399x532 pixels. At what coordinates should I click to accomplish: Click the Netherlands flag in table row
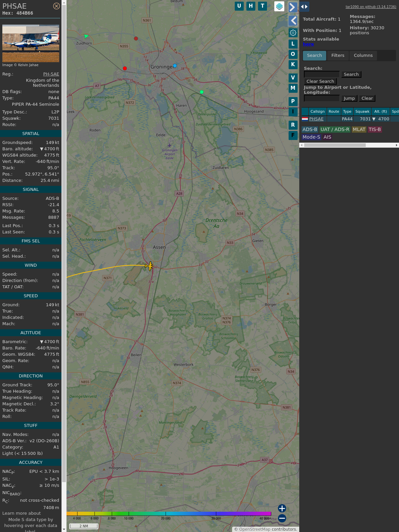(305, 119)
